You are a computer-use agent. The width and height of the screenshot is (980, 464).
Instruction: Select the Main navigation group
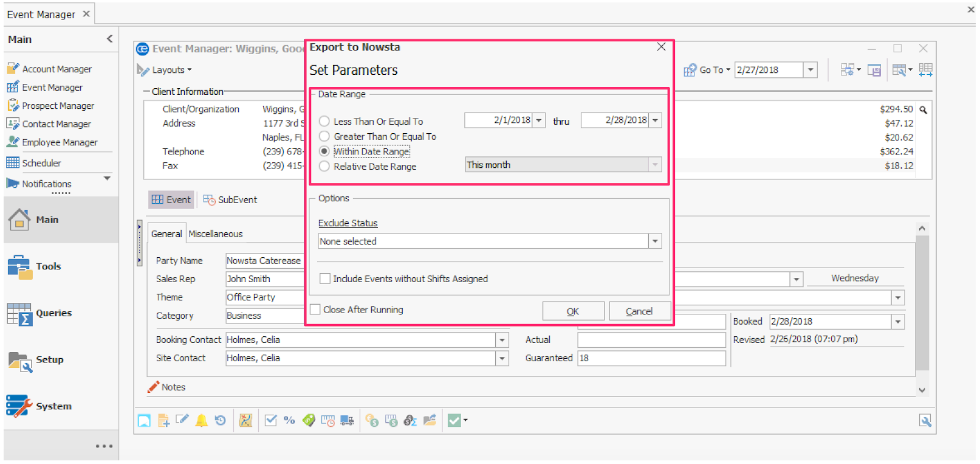point(61,220)
